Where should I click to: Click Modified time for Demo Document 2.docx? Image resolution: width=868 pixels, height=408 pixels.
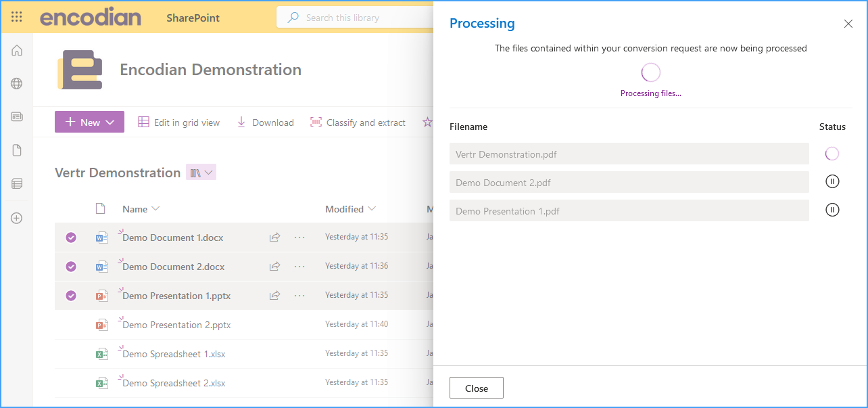pos(357,266)
